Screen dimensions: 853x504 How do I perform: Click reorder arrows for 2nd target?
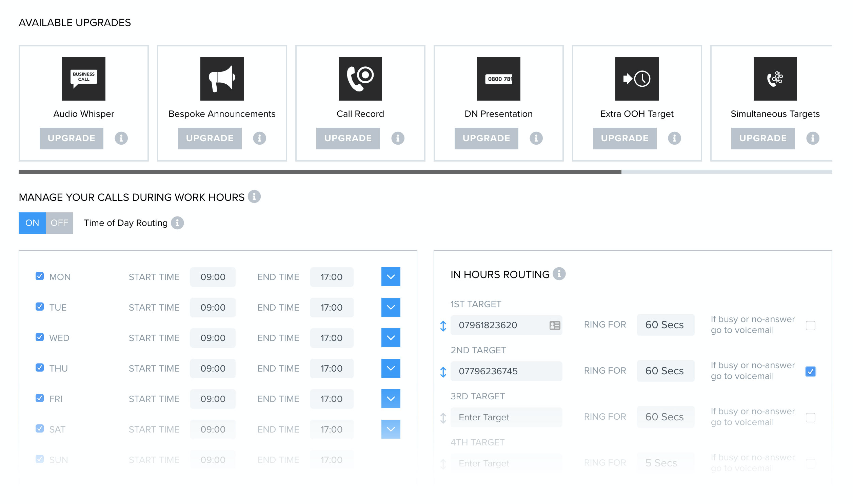443,372
